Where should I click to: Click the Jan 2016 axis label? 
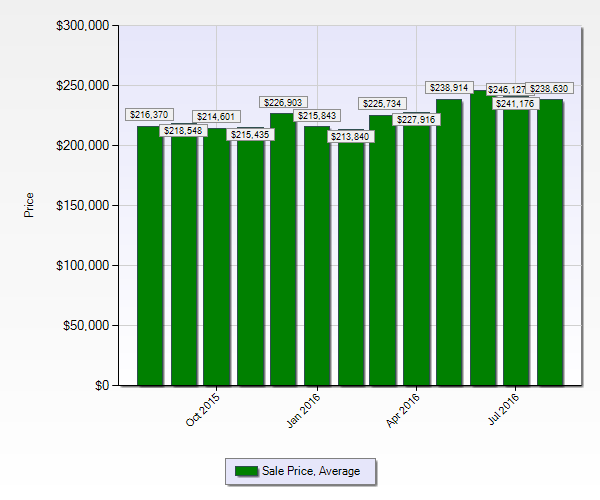303,410
